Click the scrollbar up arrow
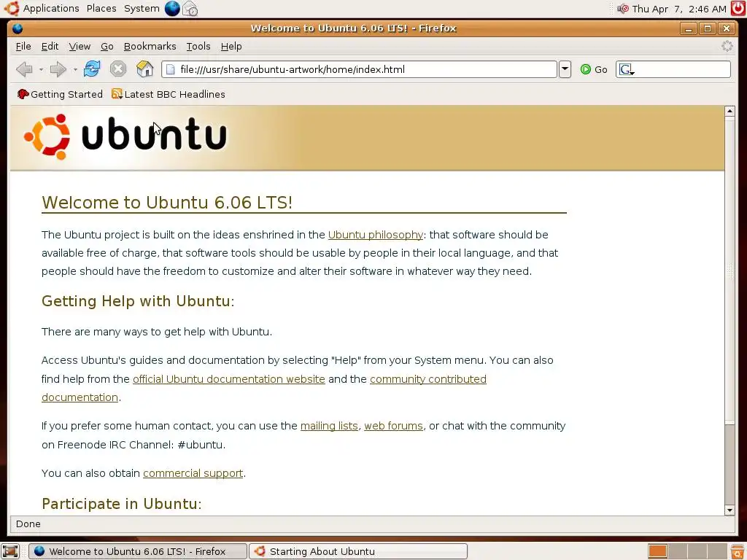The width and height of the screenshot is (747, 560). [x=729, y=112]
